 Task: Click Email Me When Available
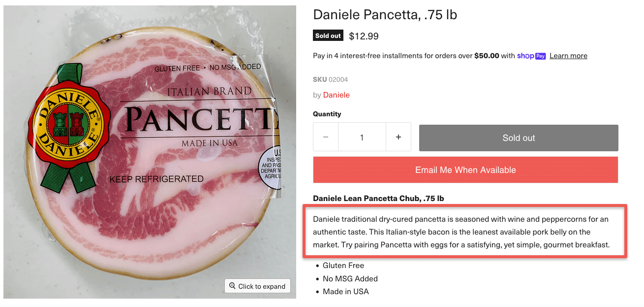coord(465,170)
